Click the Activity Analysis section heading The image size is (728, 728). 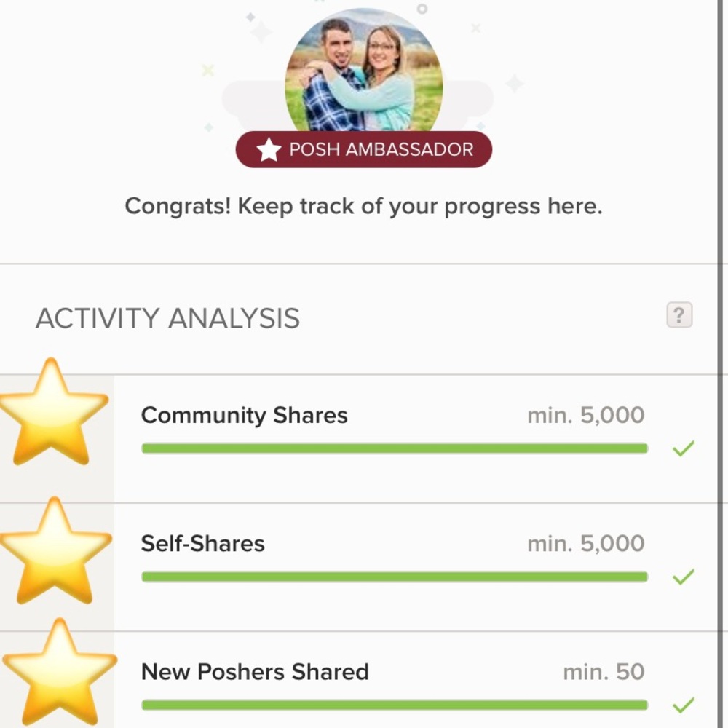[167, 319]
